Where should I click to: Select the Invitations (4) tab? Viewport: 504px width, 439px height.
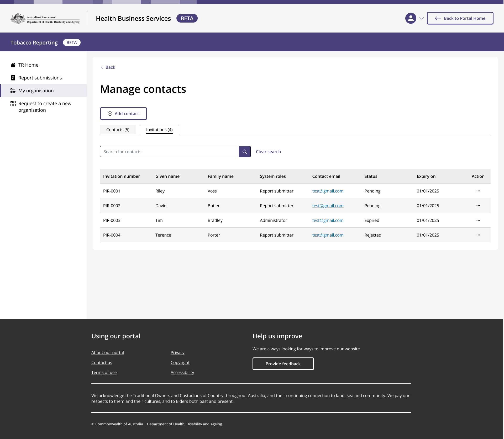[x=159, y=130]
